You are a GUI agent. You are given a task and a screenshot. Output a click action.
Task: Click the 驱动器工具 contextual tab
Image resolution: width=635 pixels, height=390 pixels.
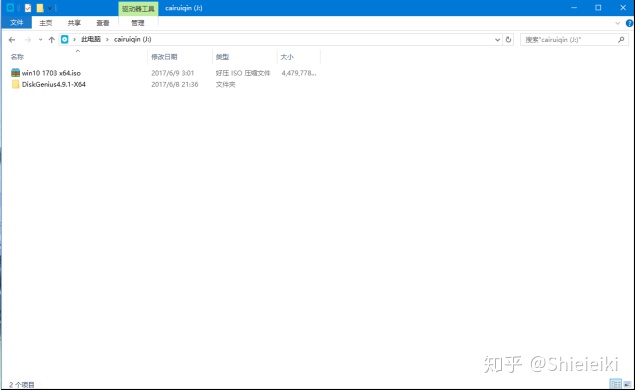tap(138, 9)
